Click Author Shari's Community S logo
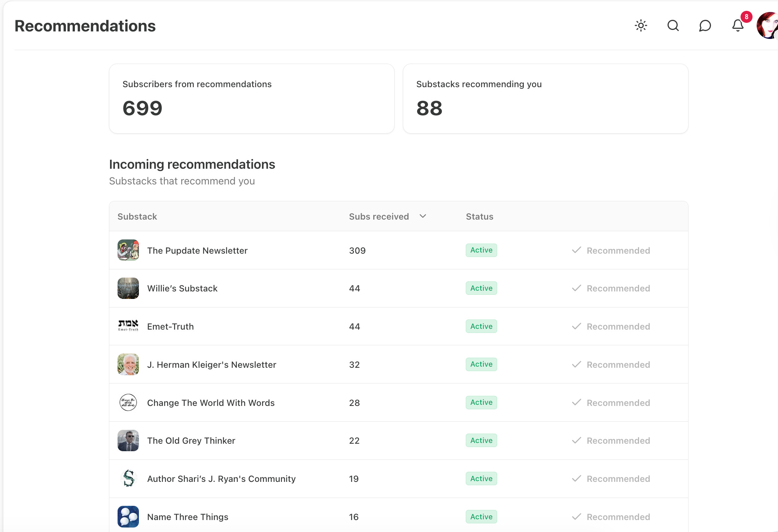This screenshot has height=532, width=778. 128,478
